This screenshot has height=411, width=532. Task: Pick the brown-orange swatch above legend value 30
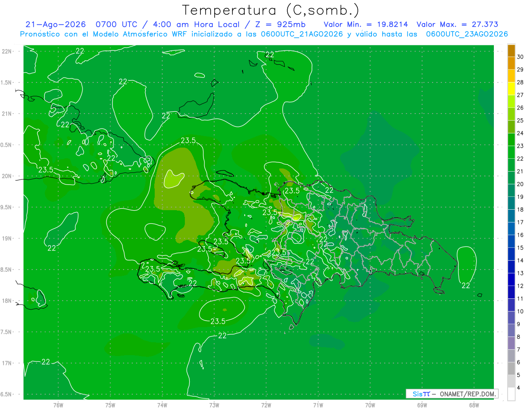(511, 50)
